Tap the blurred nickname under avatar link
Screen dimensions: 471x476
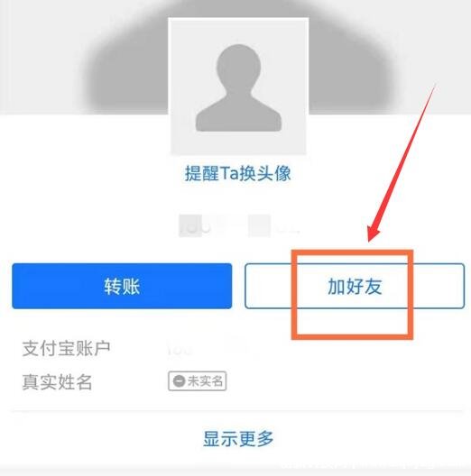point(239,226)
